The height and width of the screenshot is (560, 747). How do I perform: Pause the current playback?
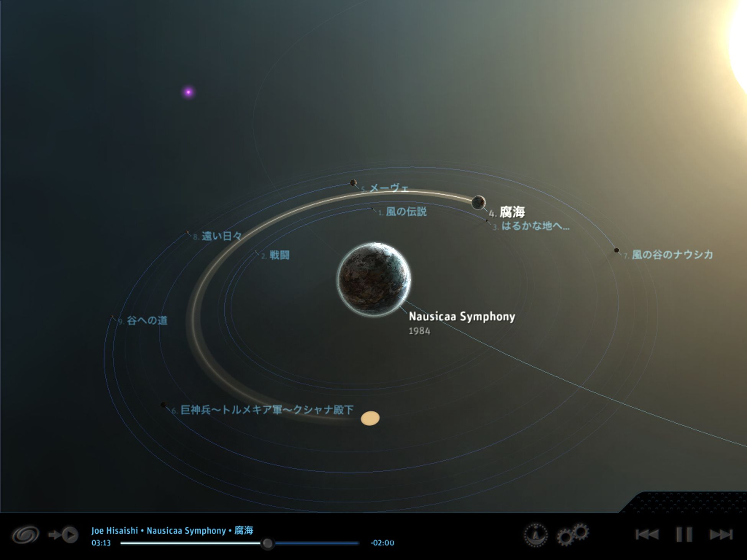[684, 534]
